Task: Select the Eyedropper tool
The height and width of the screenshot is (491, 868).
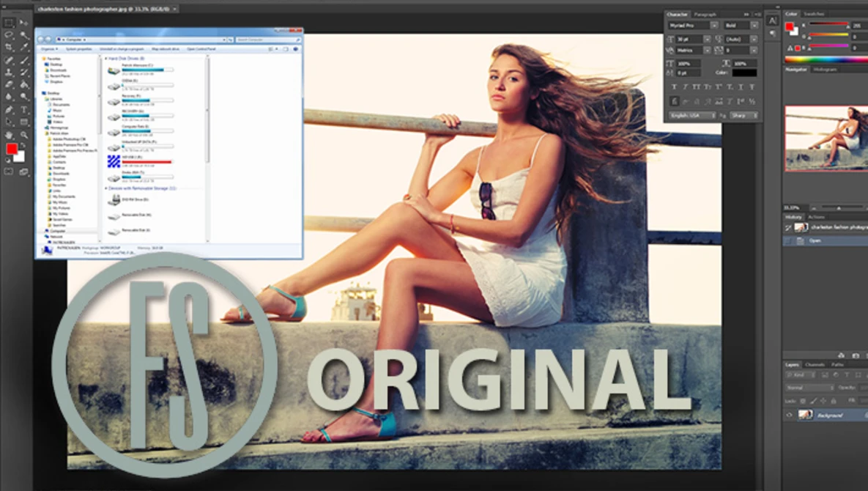Action: coord(23,48)
